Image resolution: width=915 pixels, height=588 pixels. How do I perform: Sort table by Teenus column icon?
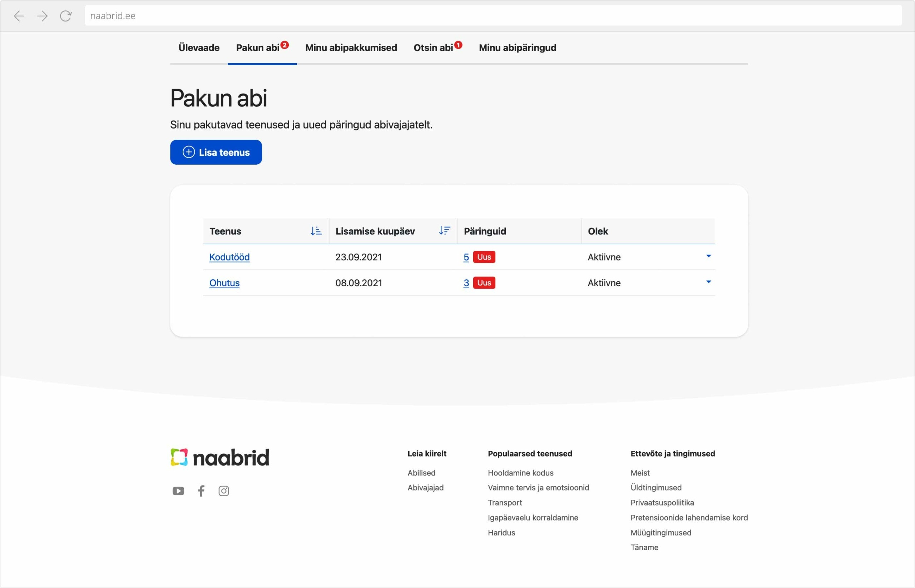[x=316, y=231]
